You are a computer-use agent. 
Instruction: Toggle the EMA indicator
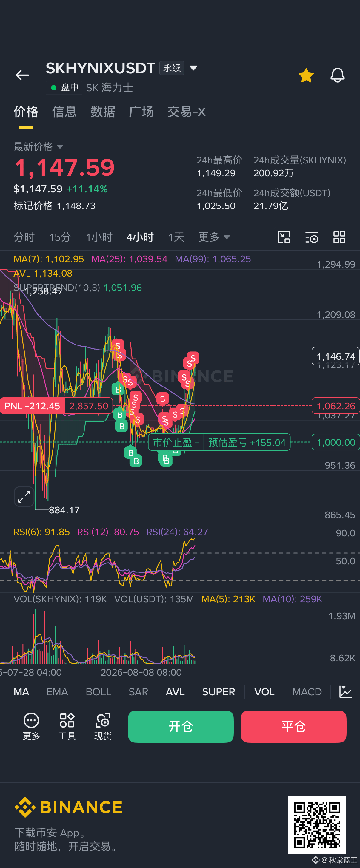57,692
